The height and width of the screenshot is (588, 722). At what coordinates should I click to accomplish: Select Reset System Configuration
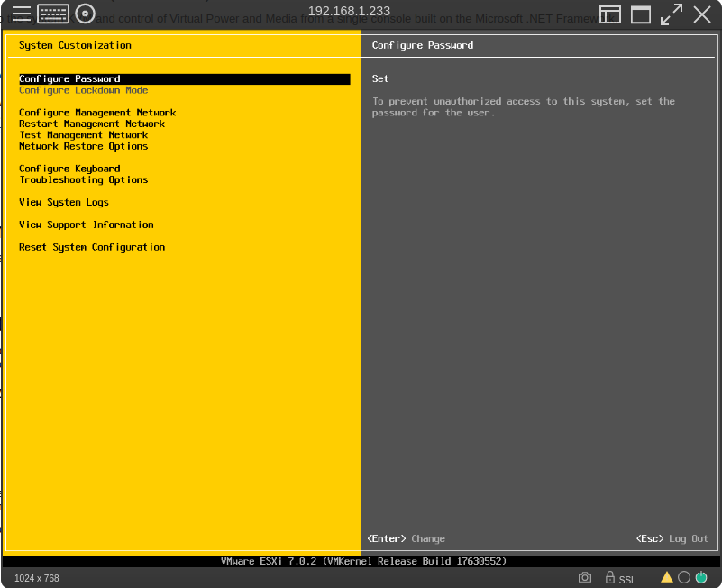[x=92, y=247]
